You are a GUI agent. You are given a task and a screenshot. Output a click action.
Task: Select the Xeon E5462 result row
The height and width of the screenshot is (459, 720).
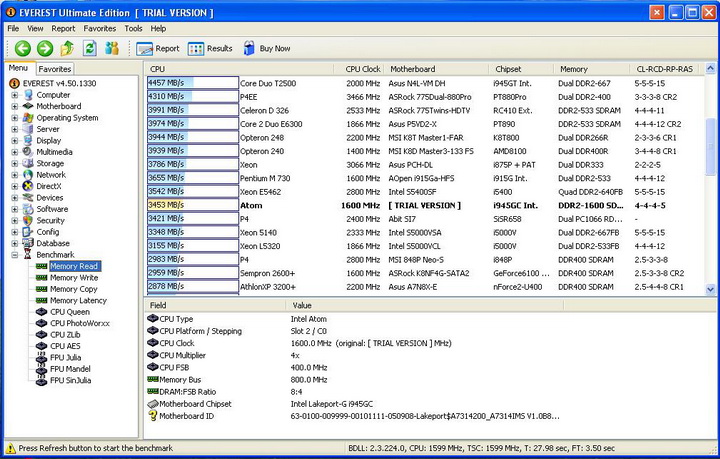[425, 192]
